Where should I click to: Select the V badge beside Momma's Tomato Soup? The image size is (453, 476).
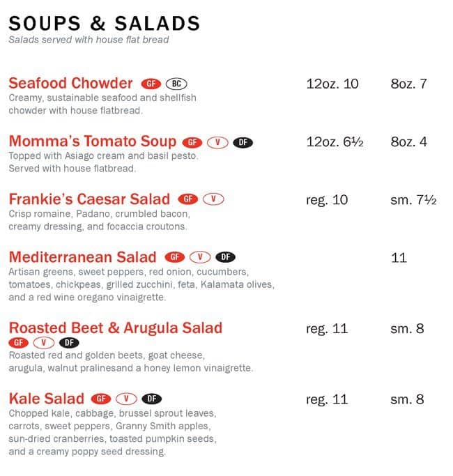(x=217, y=143)
